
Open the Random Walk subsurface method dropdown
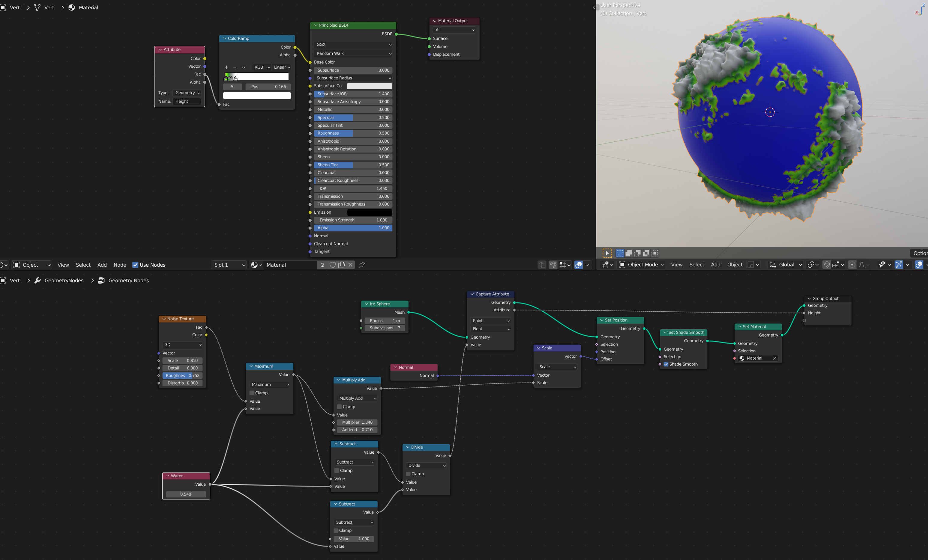(x=353, y=53)
